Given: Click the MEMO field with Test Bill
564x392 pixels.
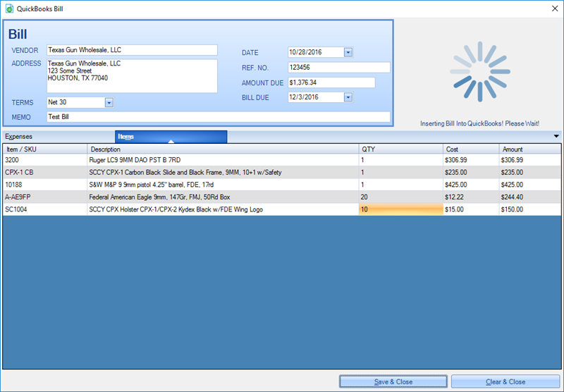Looking at the screenshot, I should click(219, 117).
